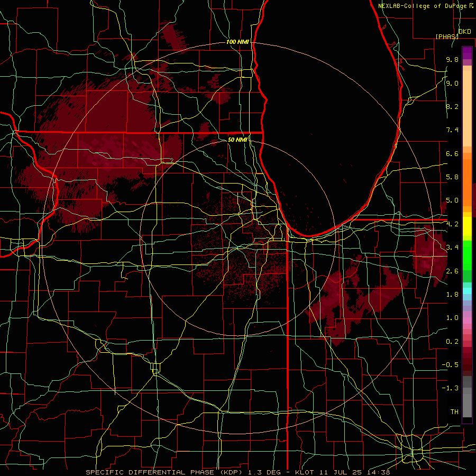Click the 8.2 scale value
476x476 pixels.
(x=452, y=106)
